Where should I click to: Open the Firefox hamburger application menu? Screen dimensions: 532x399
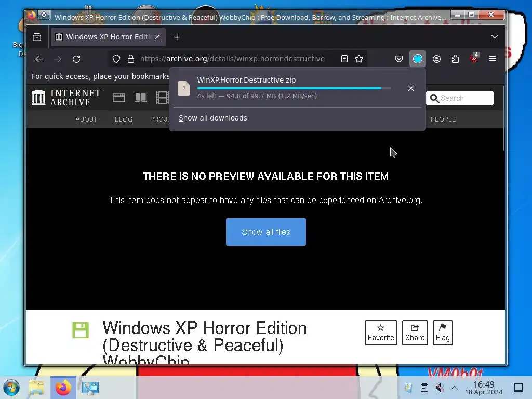point(493,59)
